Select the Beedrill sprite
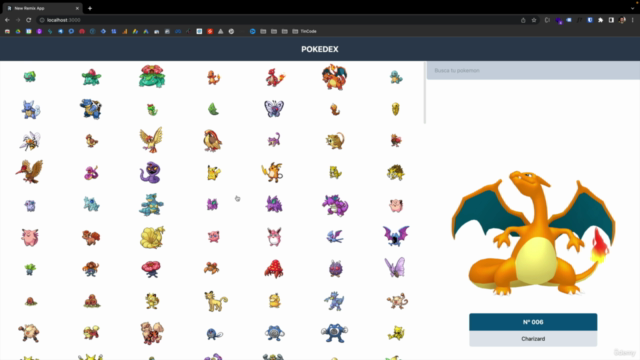Image resolution: width=640 pixels, height=360 pixels. click(x=30, y=141)
